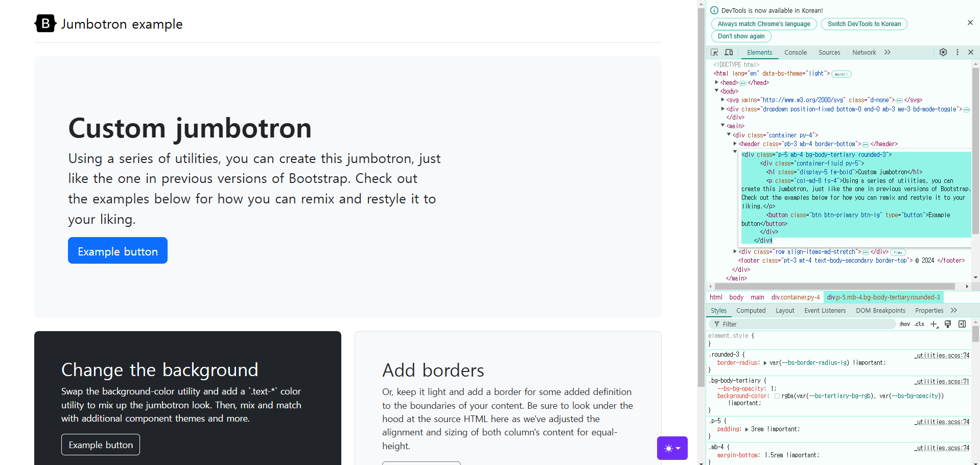Viewport: 980px width, 465px height.
Task: Expand the border-radius shorthand property
Action: coord(765,363)
